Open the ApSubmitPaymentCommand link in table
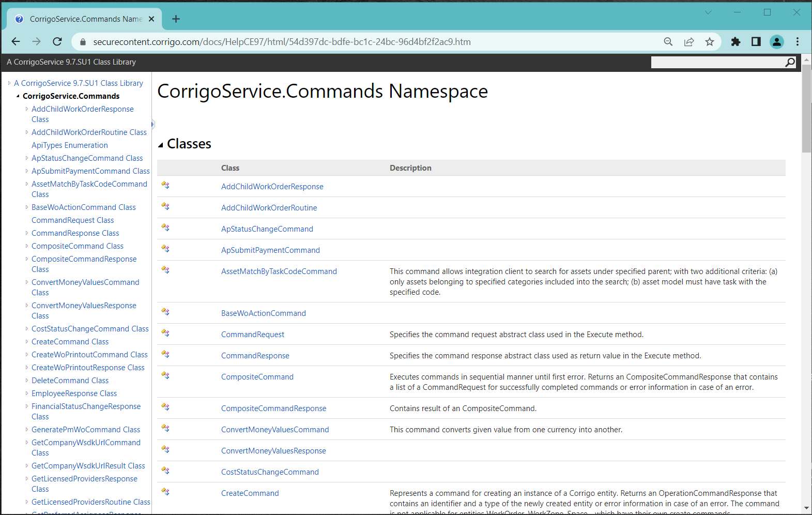The image size is (812, 515). (270, 250)
